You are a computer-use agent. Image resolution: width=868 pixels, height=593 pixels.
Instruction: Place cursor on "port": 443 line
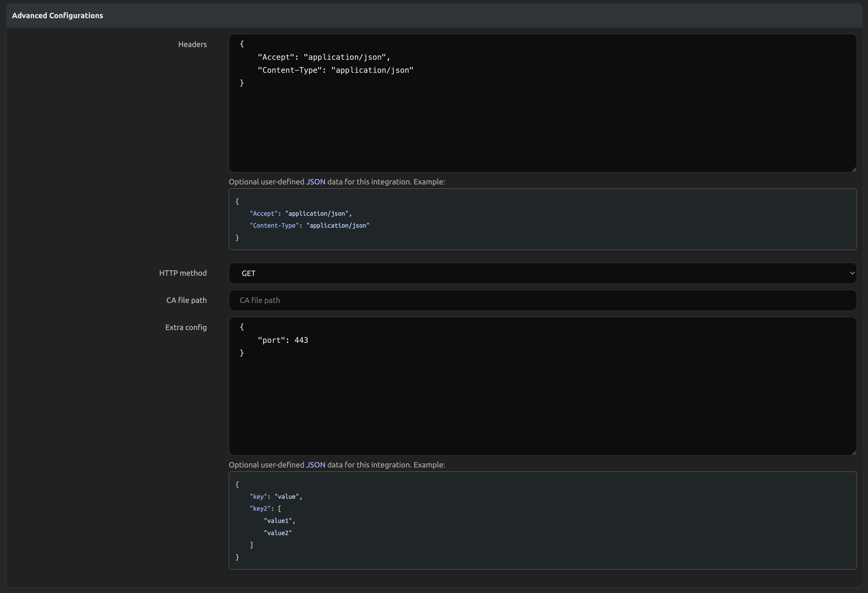pyautogui.click(x=283, y=340)
